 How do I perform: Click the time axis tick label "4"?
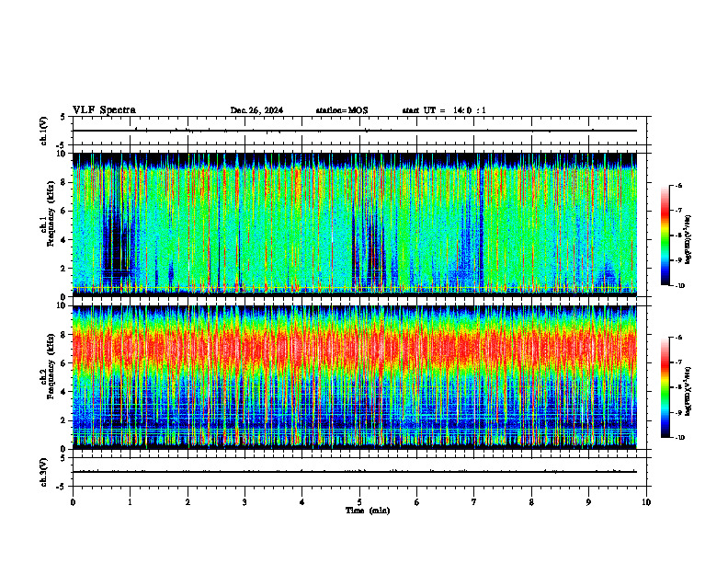click(x=302, y=502)
